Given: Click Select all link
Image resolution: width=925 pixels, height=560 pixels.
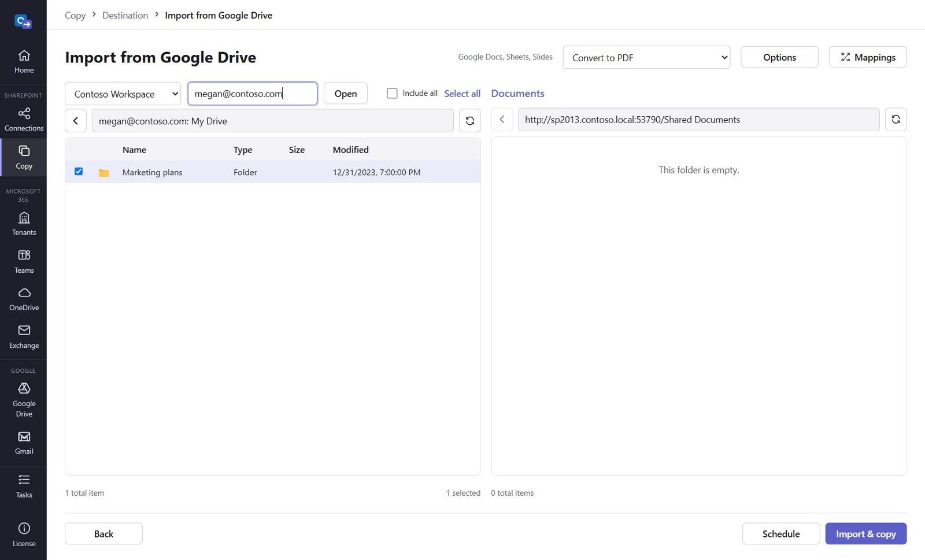Looking at the screenshot, I should [x=462, y=94].
